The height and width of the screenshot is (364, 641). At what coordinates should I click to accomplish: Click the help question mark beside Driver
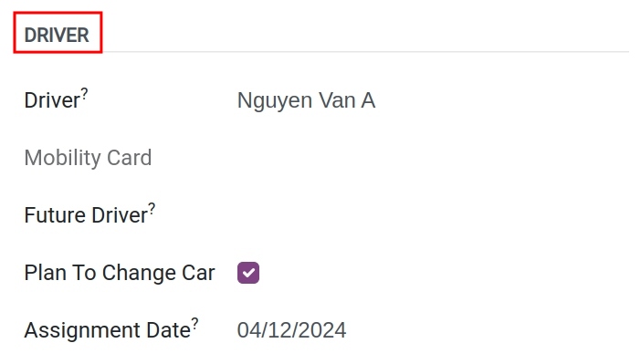click(84, 94)
